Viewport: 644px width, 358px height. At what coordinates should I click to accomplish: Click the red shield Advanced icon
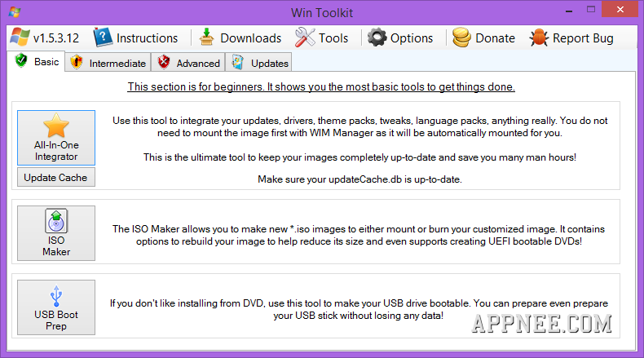pyautogui.click(x=164, y=63)
